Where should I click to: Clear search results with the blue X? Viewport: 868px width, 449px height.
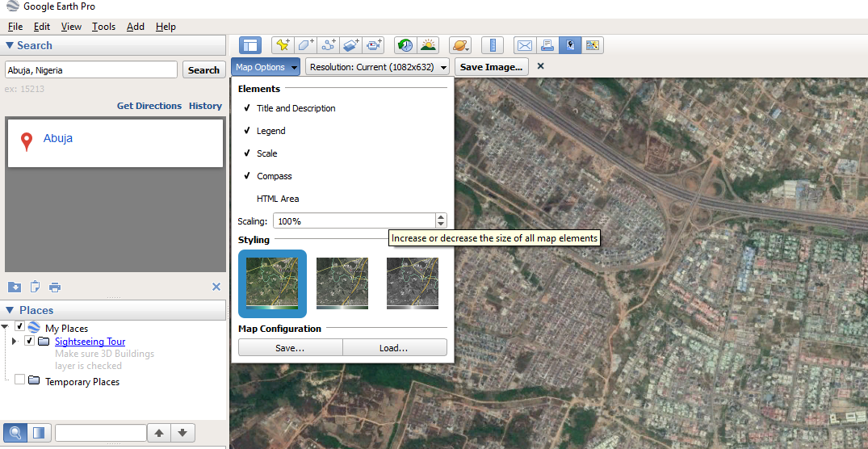216,287
